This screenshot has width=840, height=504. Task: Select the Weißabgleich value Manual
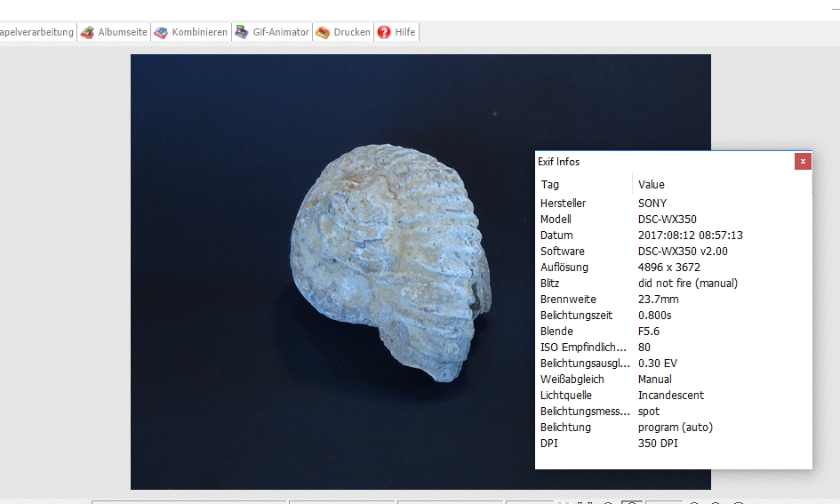(x=654, y=380)
